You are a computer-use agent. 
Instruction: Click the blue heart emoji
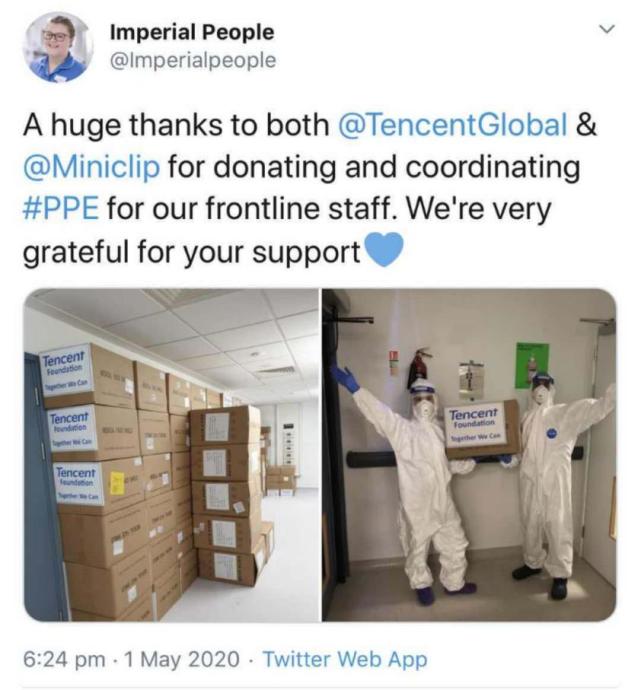pyautogui.click(x=384, y=250)
